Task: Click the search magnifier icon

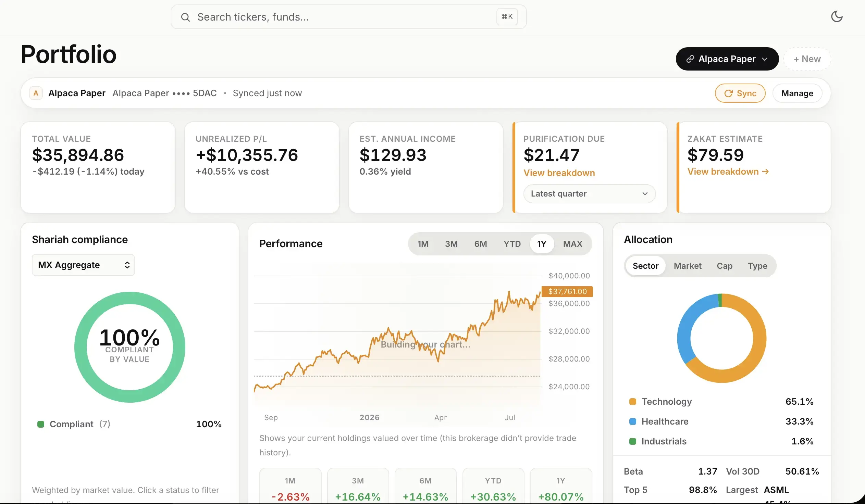Action: coord(185,17)
